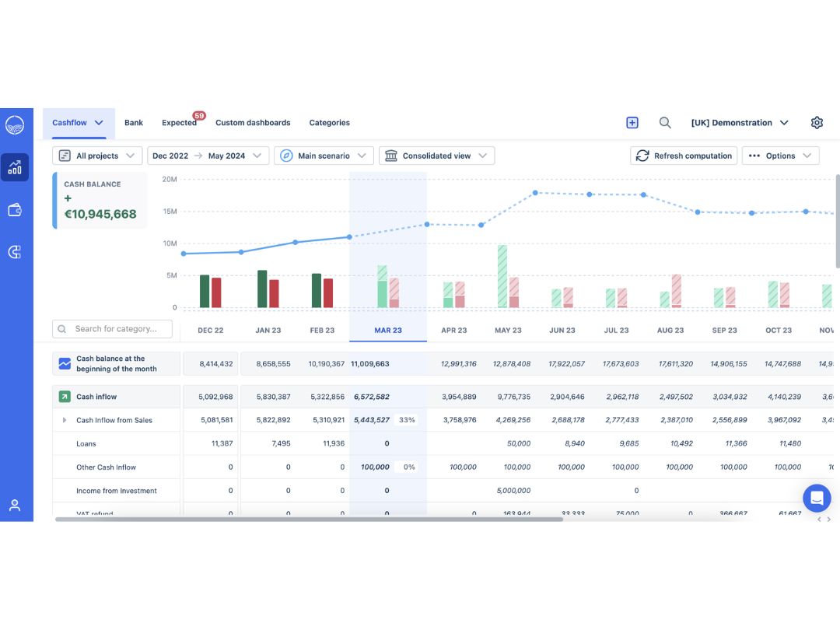The width and height of the screenshot is (840, 630).
Task: Click the 33% badge in Sales row
Action: click(407, 420)
